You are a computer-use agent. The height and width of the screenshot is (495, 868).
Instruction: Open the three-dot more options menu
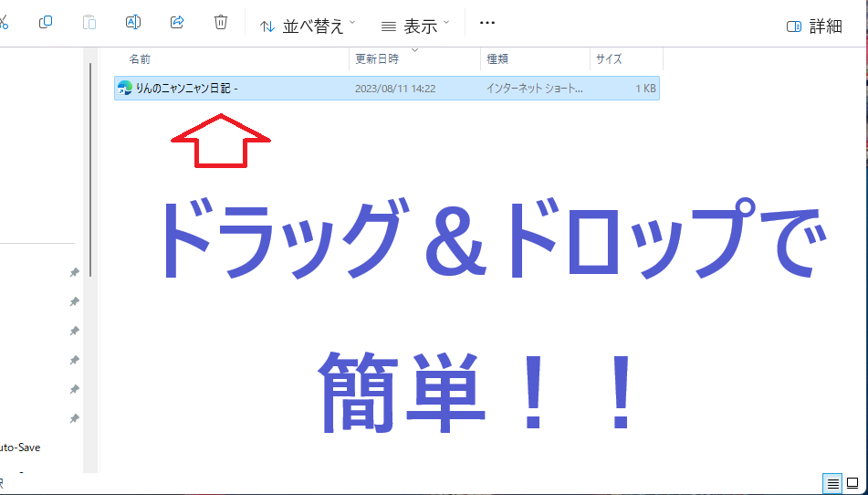click(x=487, y=23)
